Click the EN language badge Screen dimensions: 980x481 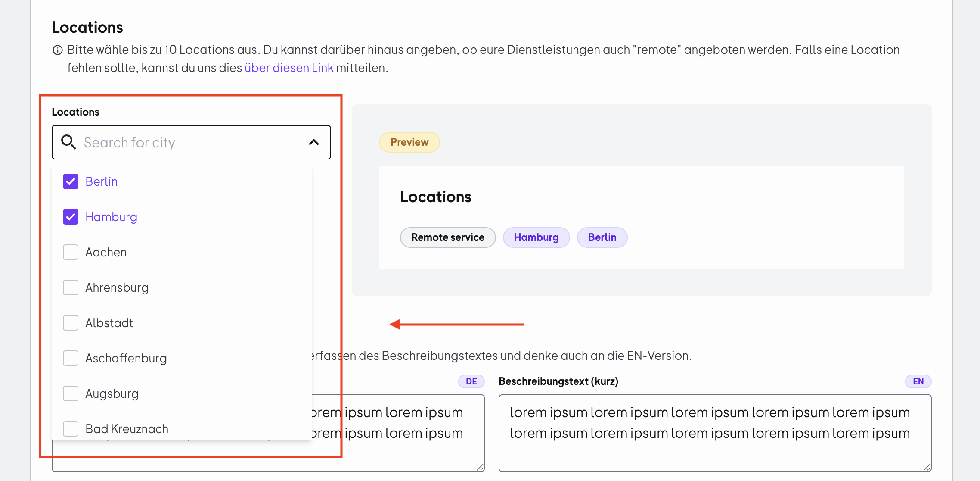(x=918, y=381)
